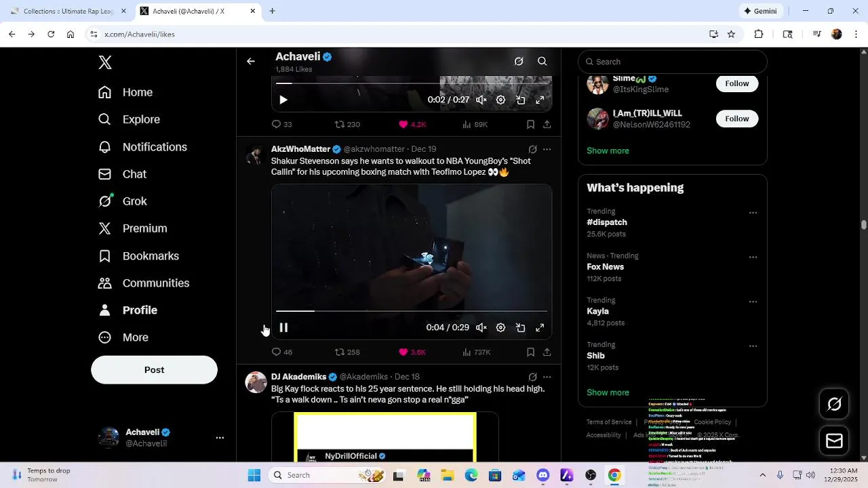The image size is (868, 488).
Task: View analytics showing 89K views
Action: point(475,125)
